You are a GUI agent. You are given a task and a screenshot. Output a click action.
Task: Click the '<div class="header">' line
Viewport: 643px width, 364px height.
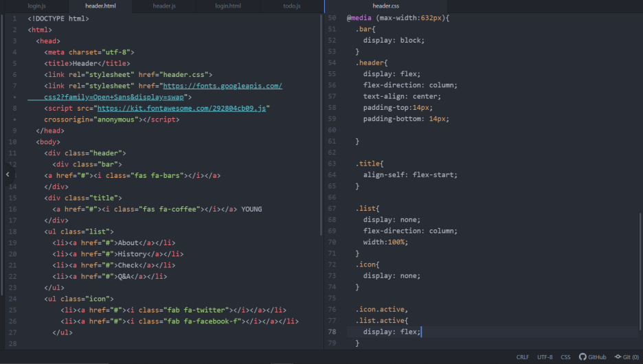85,153
